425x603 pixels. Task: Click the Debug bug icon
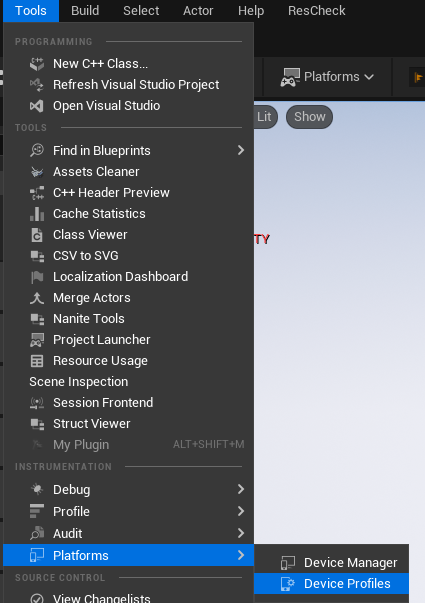(37, 490)
